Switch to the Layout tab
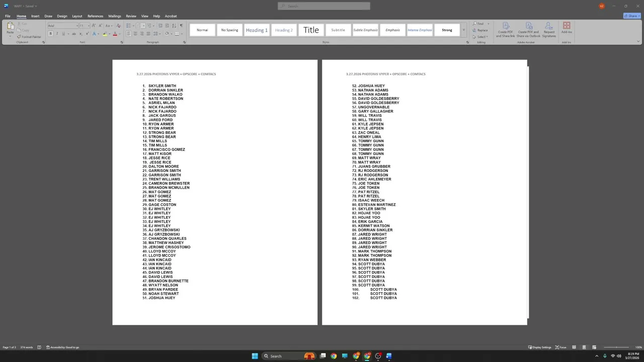Screen dimensions: 644x362 (x=77, y=16)
